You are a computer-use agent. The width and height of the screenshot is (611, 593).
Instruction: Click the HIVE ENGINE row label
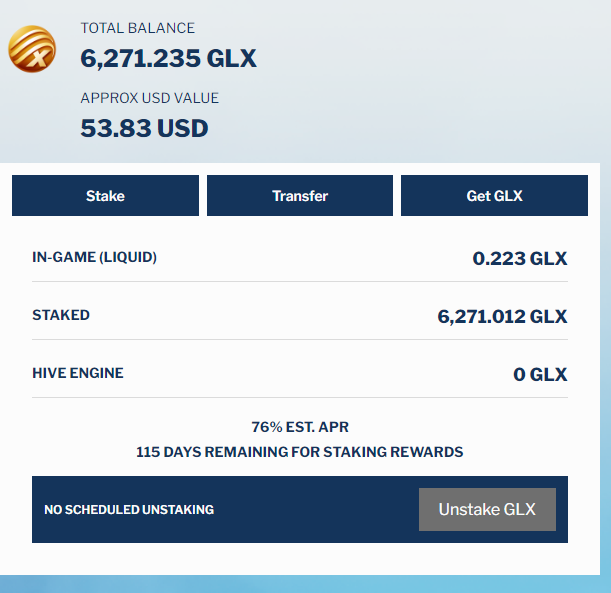[78, 373]
